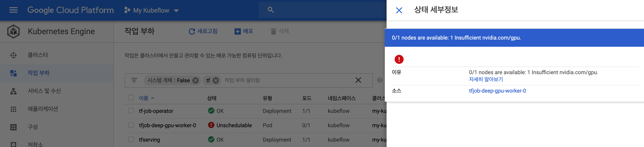Viewport: 644px width, 147px height.
Task: Click the blue insufficient GPU message banner
Action: (x=514, y=38)
